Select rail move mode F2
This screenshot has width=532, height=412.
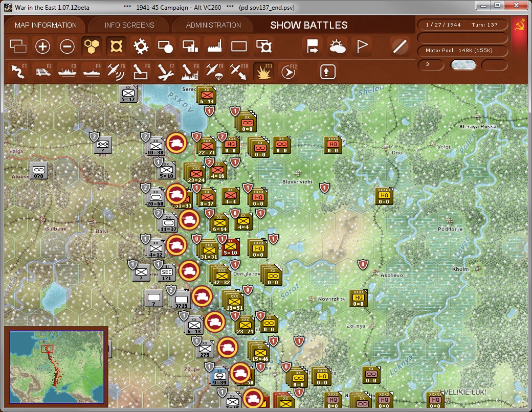pos(43,72)
